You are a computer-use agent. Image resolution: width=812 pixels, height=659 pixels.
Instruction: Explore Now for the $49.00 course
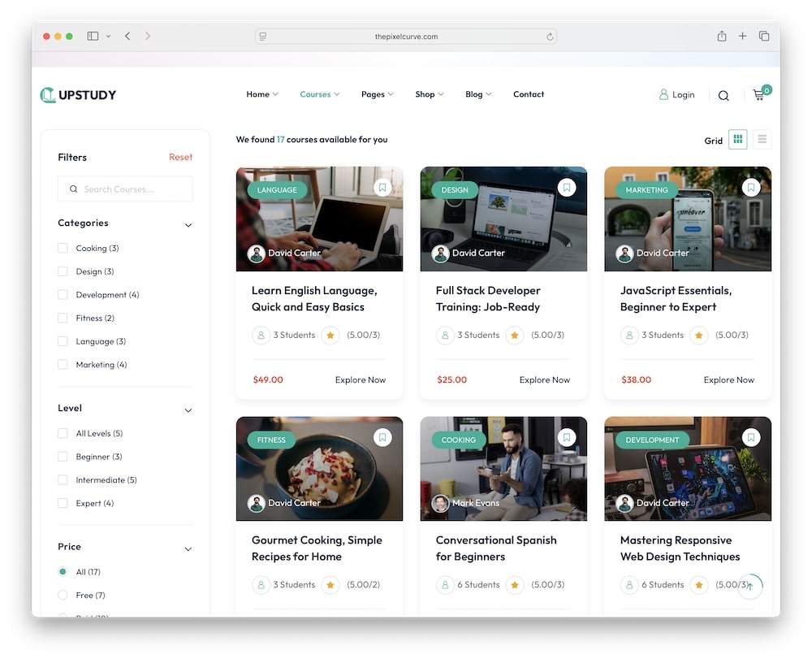pos(360,379)
